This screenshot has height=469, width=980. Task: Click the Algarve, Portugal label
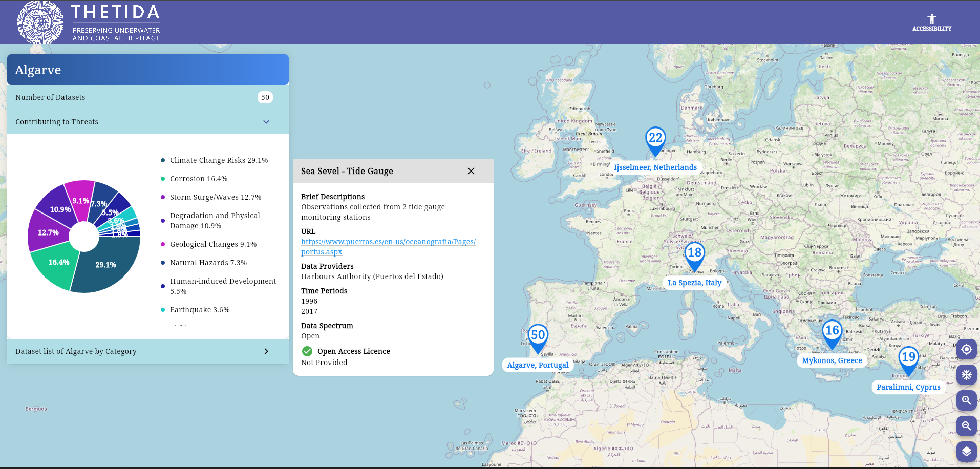click(x=538, y=365)
